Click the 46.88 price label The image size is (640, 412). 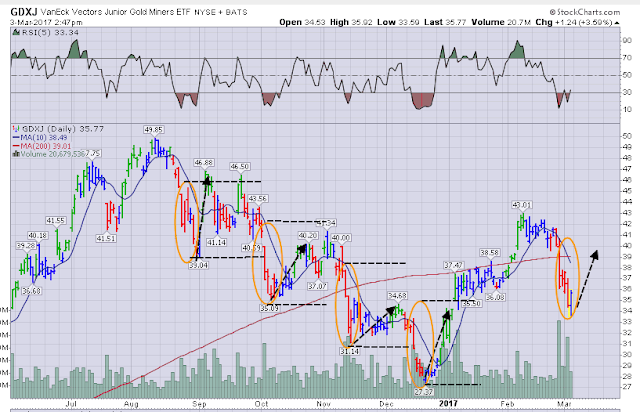tap(203, 162)
